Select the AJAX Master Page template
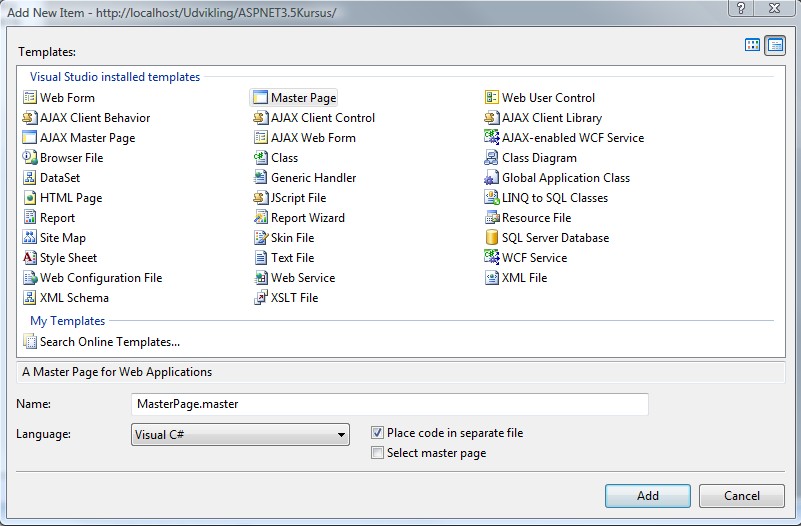This screenshot has width=801, height=526. (79, 138)
